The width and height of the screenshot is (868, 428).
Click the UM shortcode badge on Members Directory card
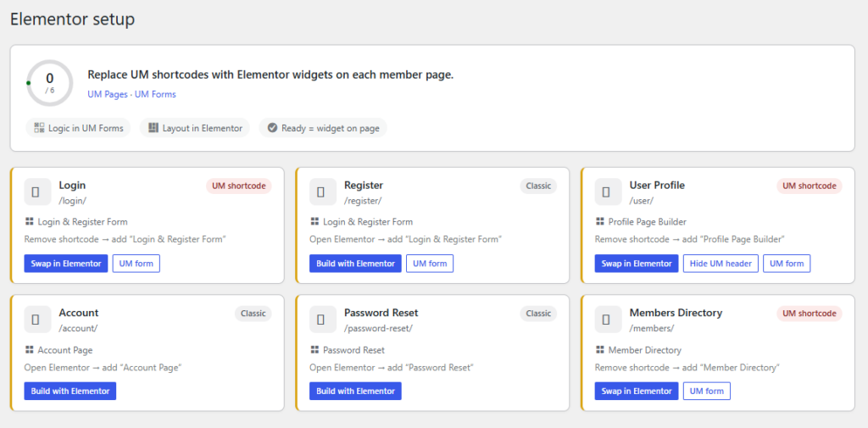click(810, 314)
